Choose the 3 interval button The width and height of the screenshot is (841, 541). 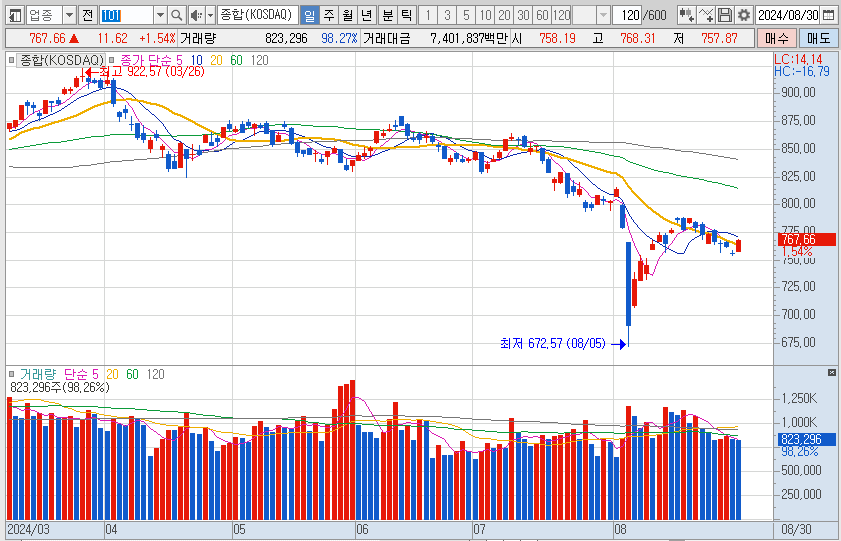click(x=447, y=15)
